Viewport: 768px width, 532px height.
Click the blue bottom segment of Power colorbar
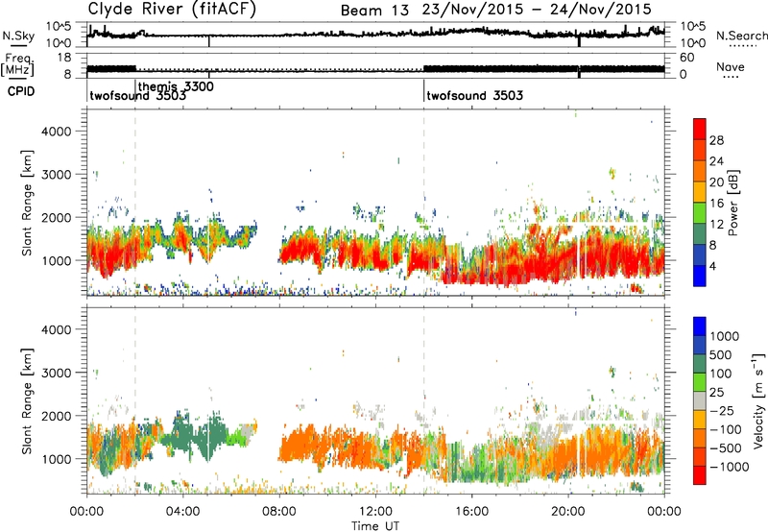click(x=700, y=276)
